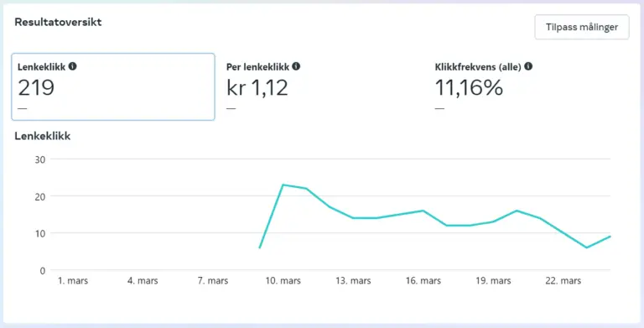644x328 pixels.
Task: Click the 20 value on y-axis
Action: click(x=40, y=196)
